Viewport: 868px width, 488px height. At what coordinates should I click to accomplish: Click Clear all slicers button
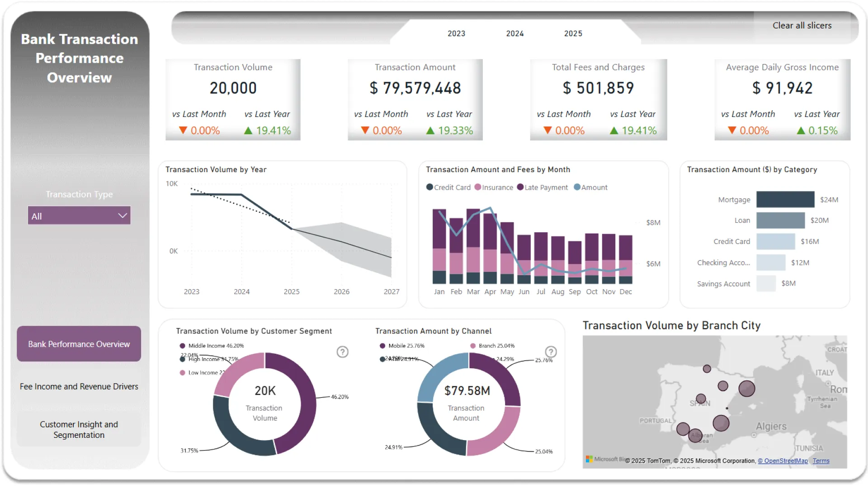[802, 26]
